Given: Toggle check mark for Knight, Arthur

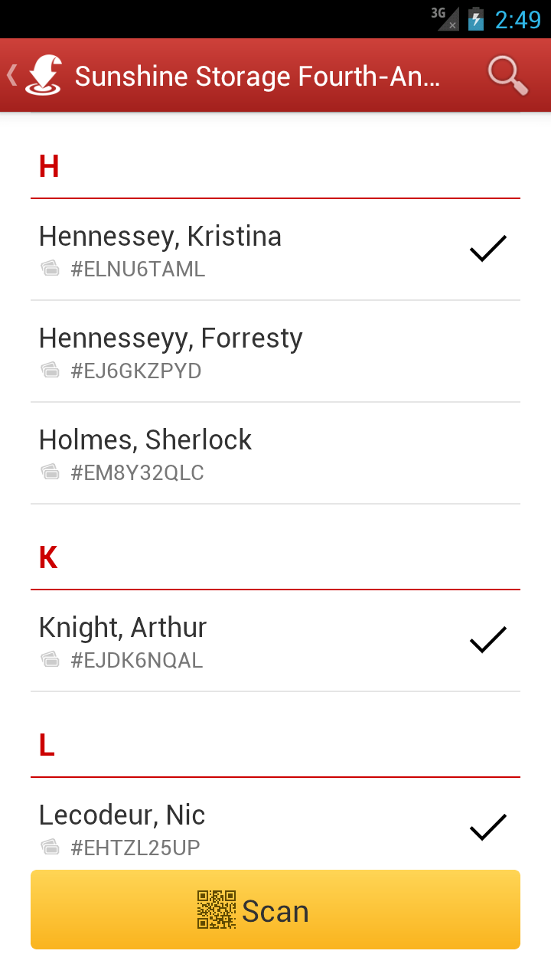Looking at the screenshot, I should point(487,640).
